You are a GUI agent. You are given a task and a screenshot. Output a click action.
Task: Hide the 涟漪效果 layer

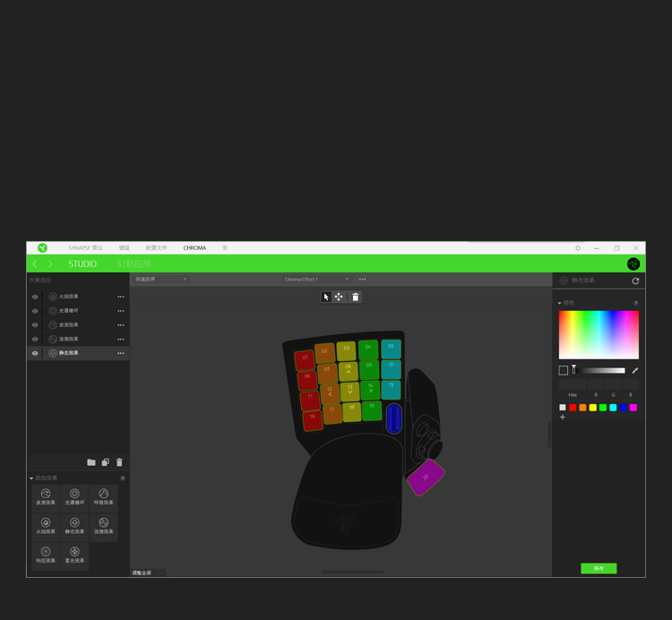click(35, 339)
